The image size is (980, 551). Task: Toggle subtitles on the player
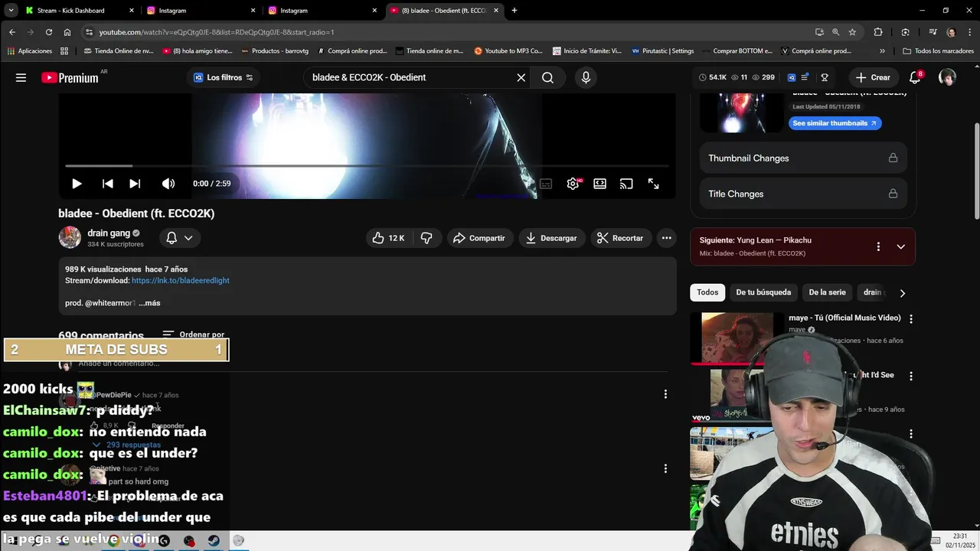546,184
